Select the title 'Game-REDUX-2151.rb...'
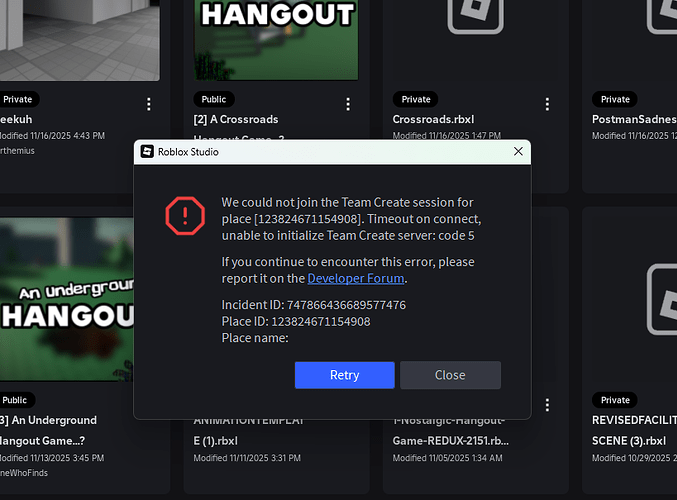 450,441
